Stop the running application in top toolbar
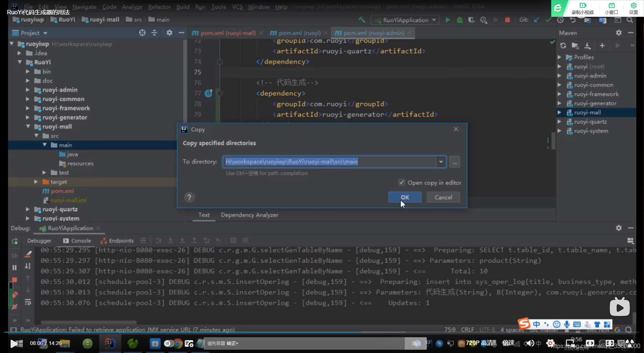Viewport: 644px width, 353px height. (x=507, y=20)
